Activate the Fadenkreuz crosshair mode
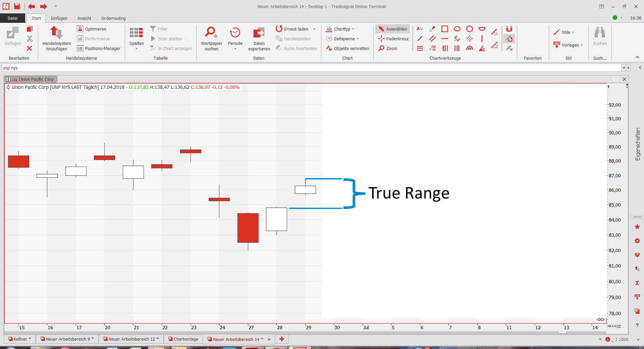 pos(393,39)
